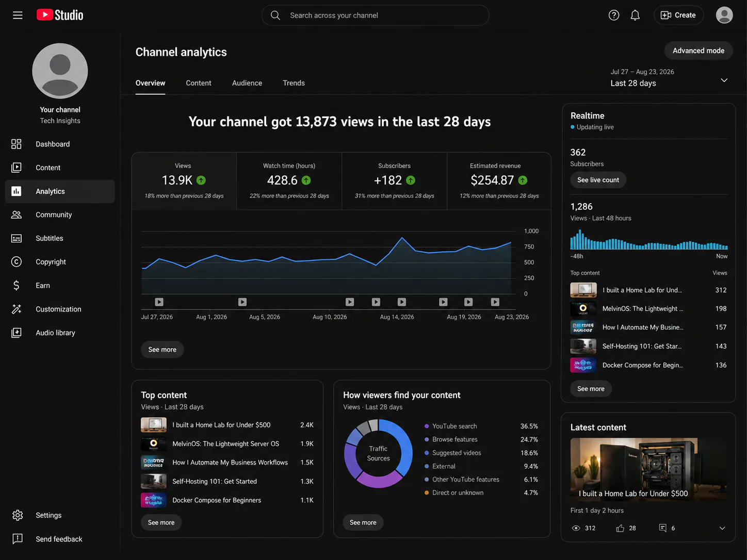The width and height of the screenshot is (747, 560).
Task: Click the latest content thumbs up icon
Action: point(620,528)
